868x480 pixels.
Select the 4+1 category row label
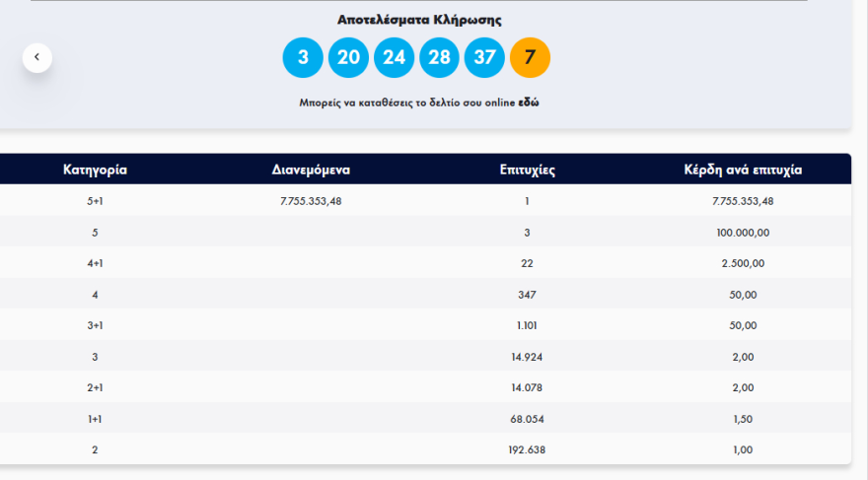tap(95, 263)
